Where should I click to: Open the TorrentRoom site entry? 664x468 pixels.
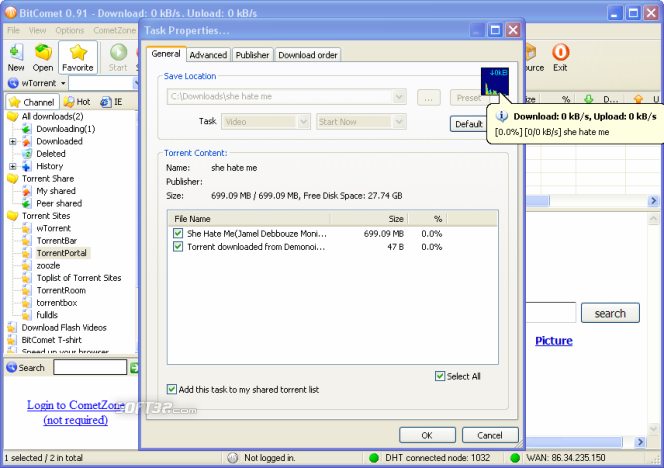(x=61, y=291)
